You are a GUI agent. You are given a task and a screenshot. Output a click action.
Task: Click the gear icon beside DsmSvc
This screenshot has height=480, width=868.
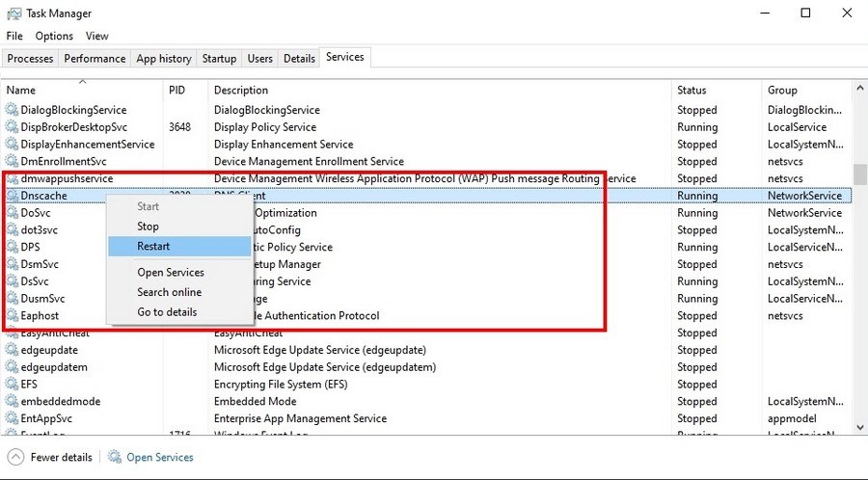click(12, 264)
